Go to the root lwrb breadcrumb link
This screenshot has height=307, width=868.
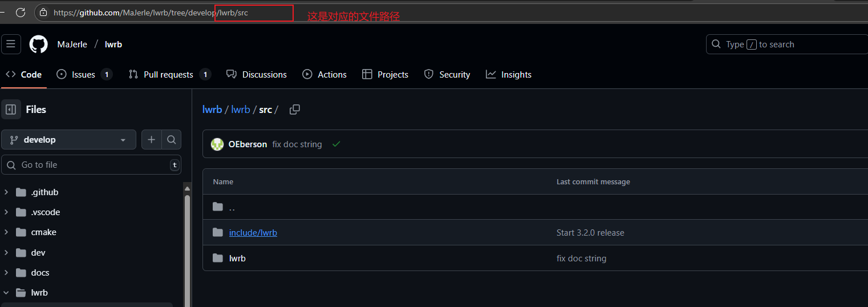[212, 110]
